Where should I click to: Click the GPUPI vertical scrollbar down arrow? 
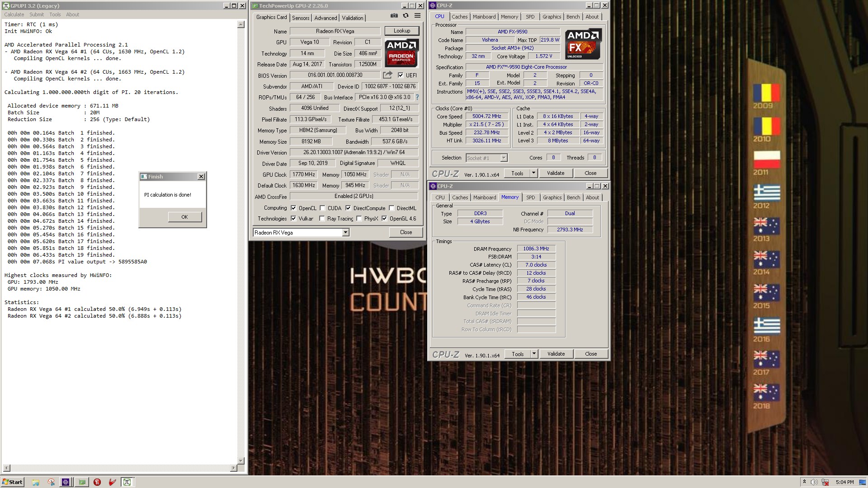241,461
